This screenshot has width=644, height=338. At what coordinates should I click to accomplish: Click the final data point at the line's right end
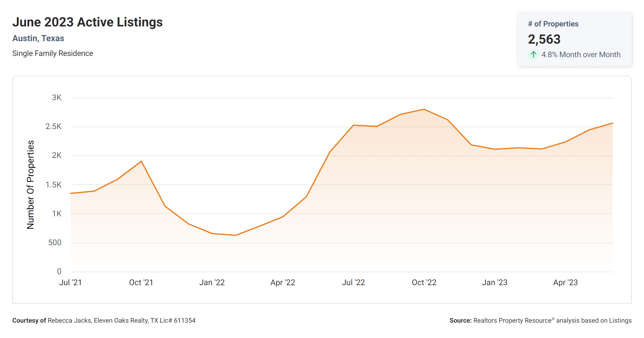tap(612, 123)
